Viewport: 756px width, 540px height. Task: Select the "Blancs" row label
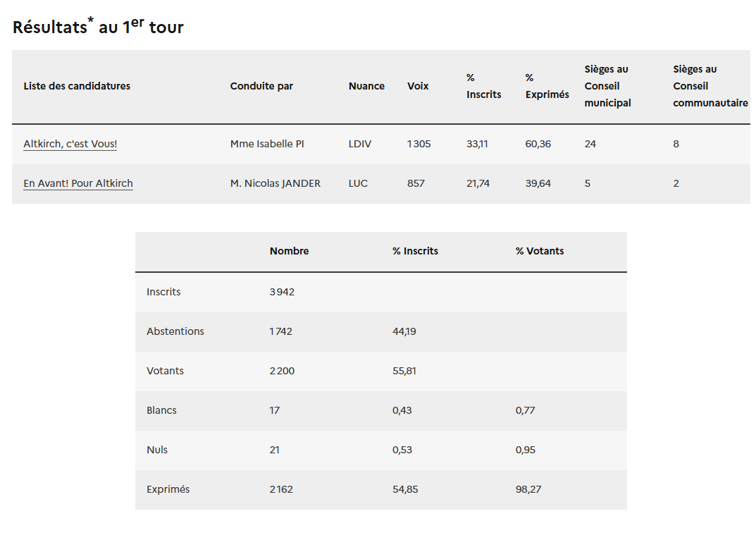(x=161, y=410)
